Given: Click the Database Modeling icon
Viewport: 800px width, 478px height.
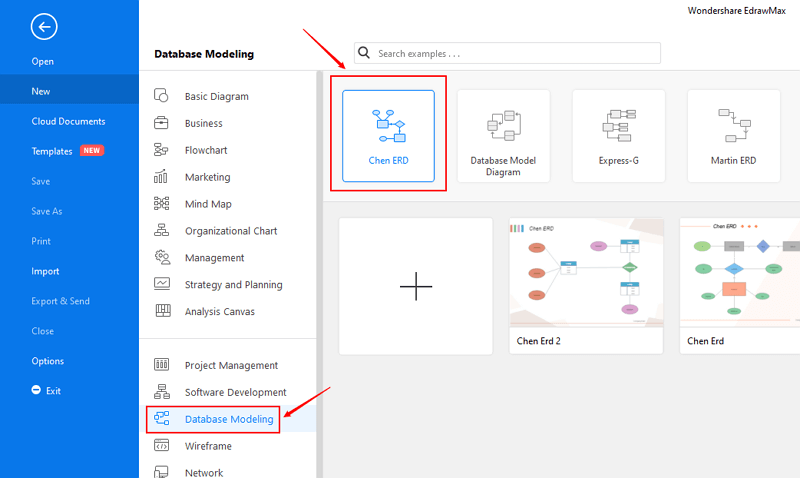Looking at the screenshot, I should [162, 418].
